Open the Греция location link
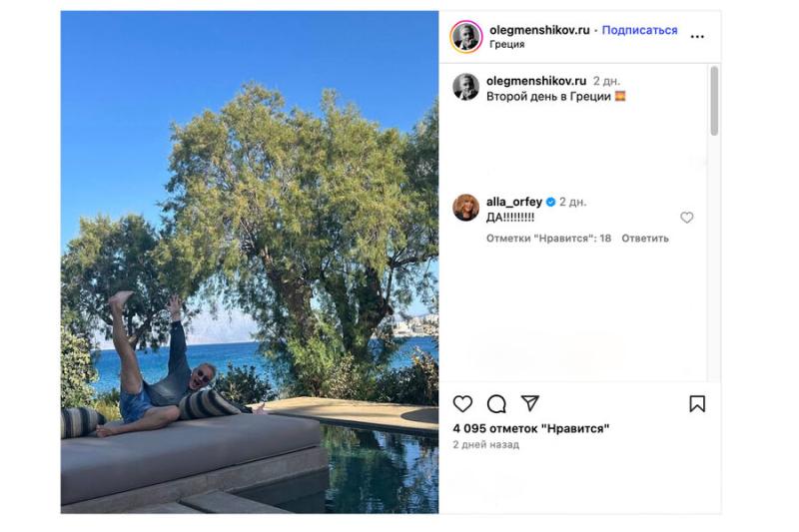Image resolution: width=799 pixels, height=532 pixels. click(x=506, y=44)
